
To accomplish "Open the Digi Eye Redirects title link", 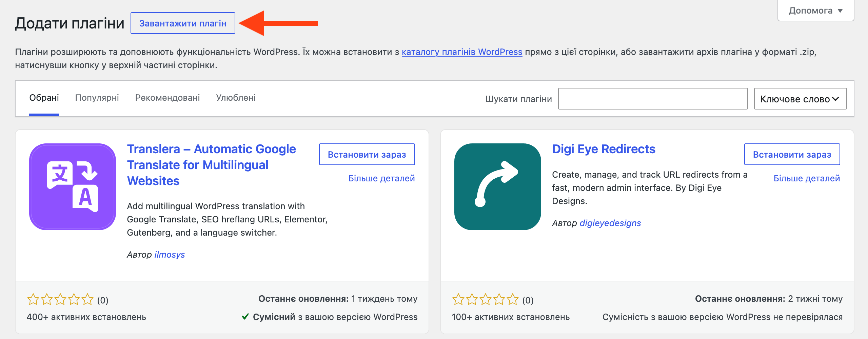I will tap(604, 149).
